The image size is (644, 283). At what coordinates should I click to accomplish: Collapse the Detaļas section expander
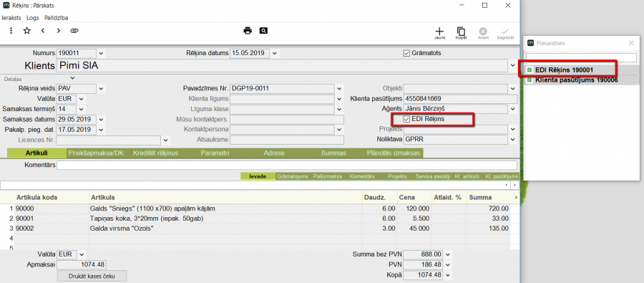73,78
